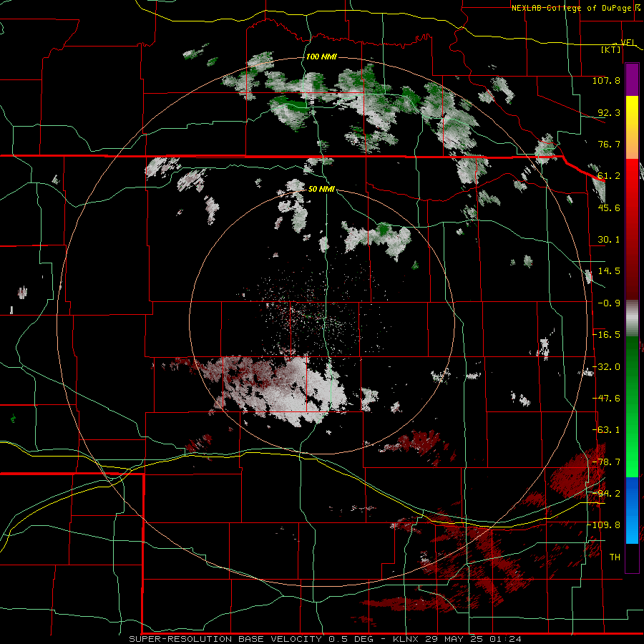Pick the green inbound segment of color bar
The width and height of the screenshot is (644, 644).
(632, 406)
